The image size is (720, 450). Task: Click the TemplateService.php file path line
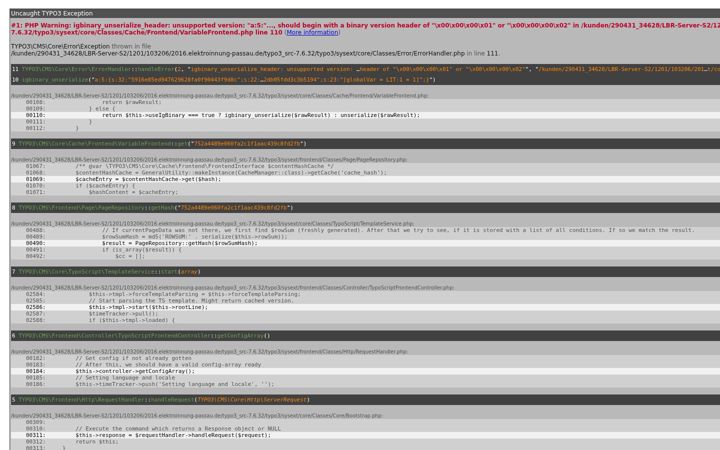click(x=212, y=224)
